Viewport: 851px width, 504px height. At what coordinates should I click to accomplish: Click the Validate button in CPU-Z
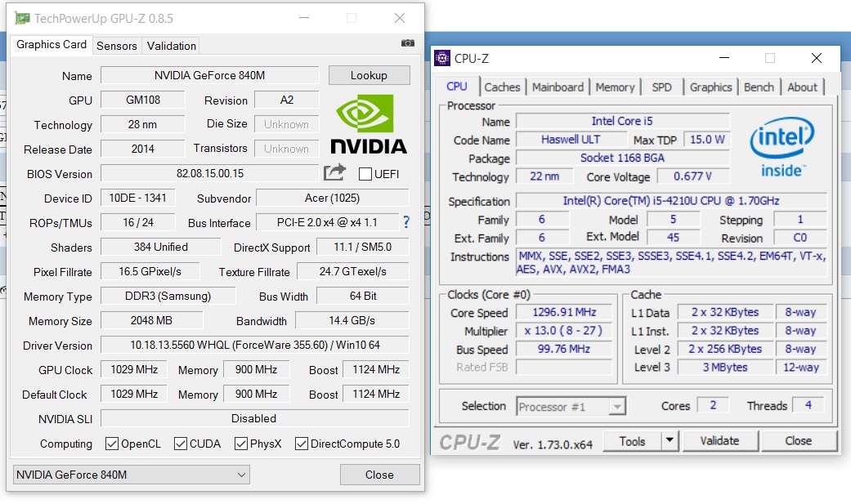[x=719, y=440]
